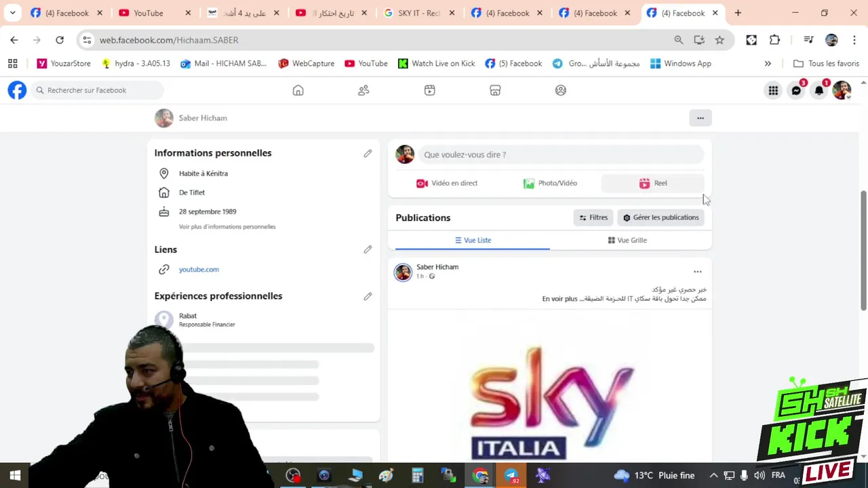Open the Facebook home logo
Viewport: 868px width, 488px height.
tap(17, 90)
